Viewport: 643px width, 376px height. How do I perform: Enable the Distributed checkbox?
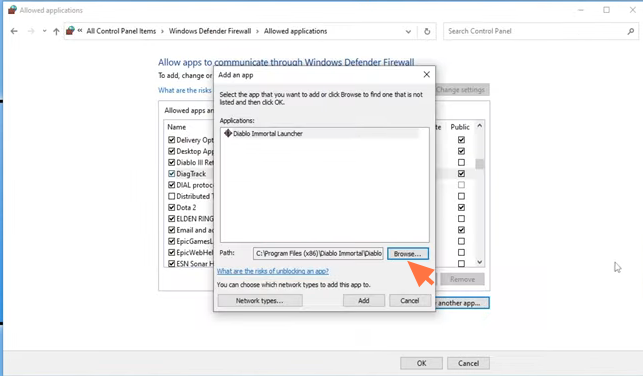(171, 196)
